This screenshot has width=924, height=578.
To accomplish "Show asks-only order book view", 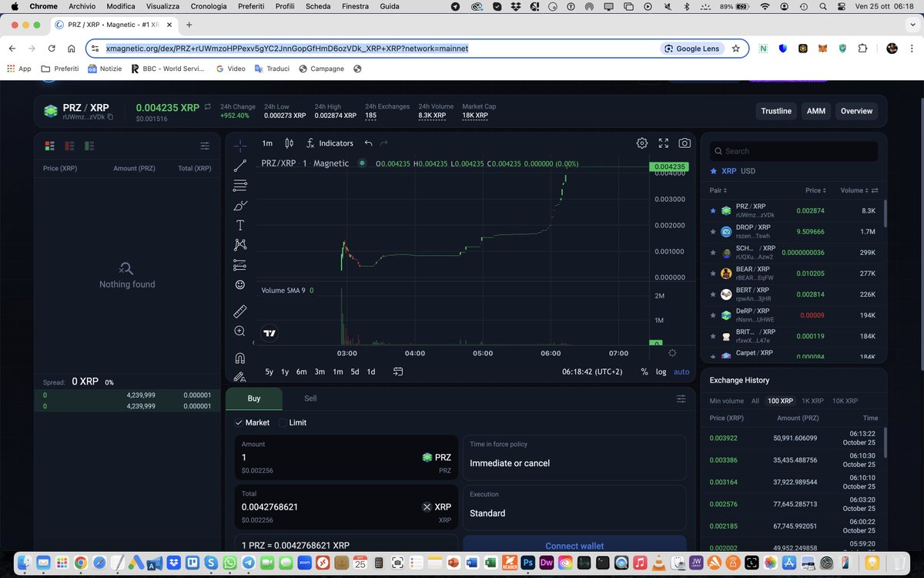I will coord(70,146).
